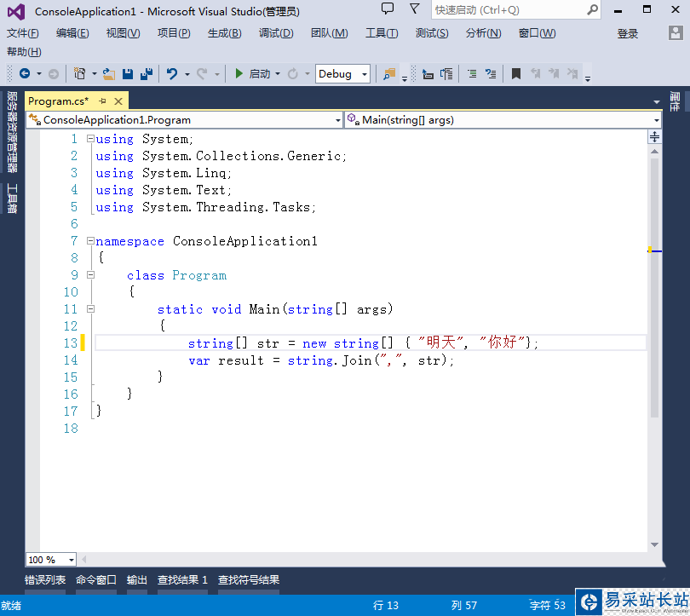Click the Save All icon
Image resolution: width=690 pixels, height=616 pixels.
pos(147,74)
